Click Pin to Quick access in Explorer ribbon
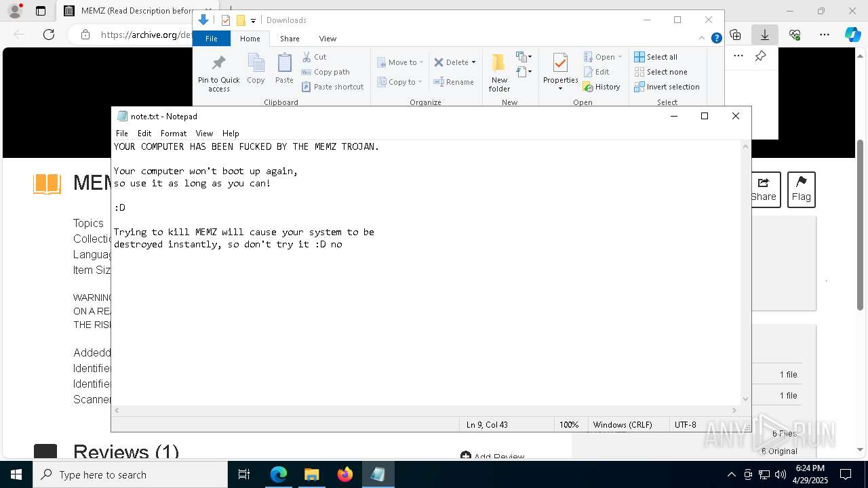The width and height of the screenshot is (868, 488). click(x=218, y=73)
